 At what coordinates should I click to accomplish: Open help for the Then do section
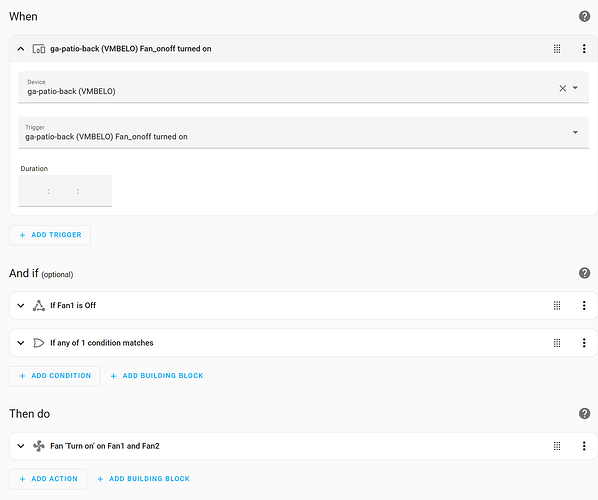[x=584, y=413]
